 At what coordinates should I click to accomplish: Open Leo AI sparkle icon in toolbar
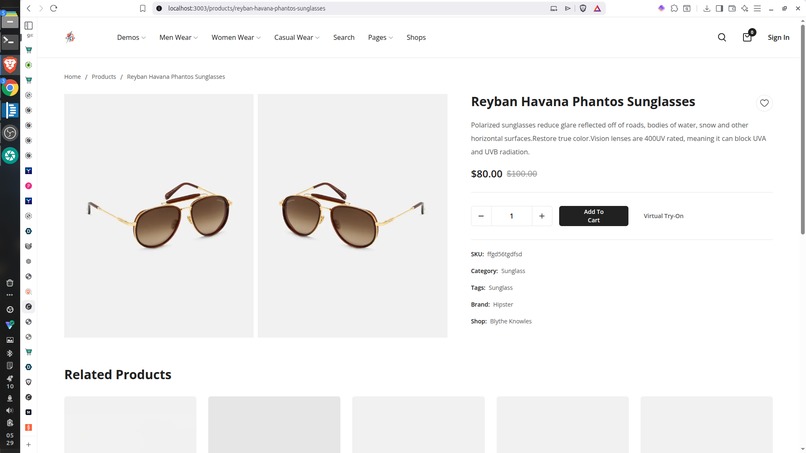point(744,8)
